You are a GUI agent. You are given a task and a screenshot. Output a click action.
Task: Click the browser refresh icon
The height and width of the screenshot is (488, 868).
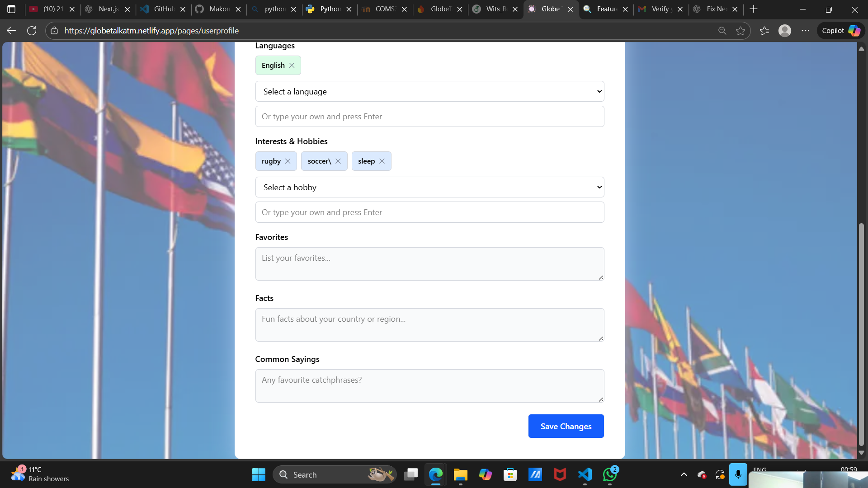coord(32,30)
